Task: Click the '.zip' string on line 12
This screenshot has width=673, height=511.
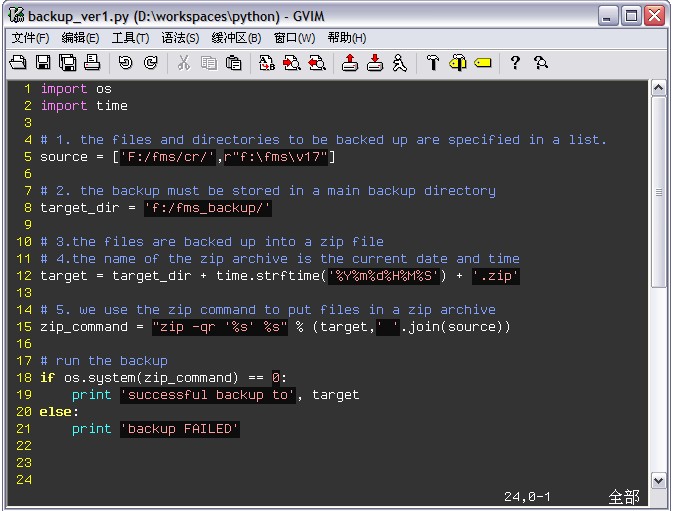Action: pos(496,276)
